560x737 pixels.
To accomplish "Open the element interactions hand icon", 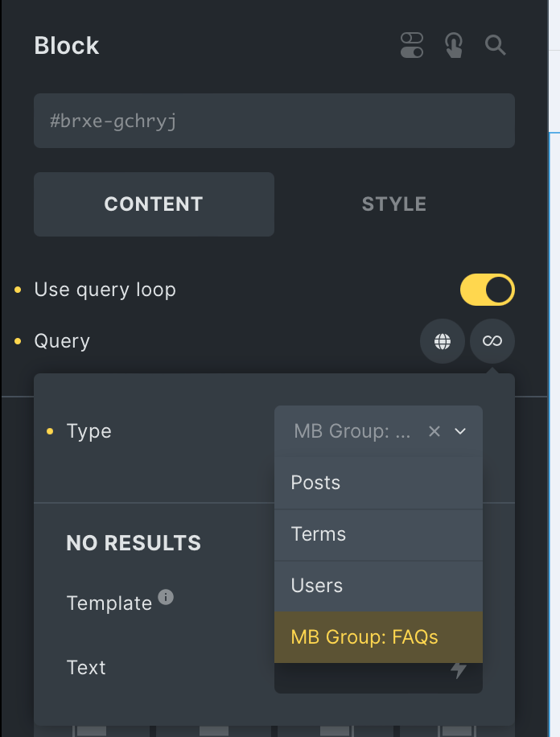I will point(454,46).
